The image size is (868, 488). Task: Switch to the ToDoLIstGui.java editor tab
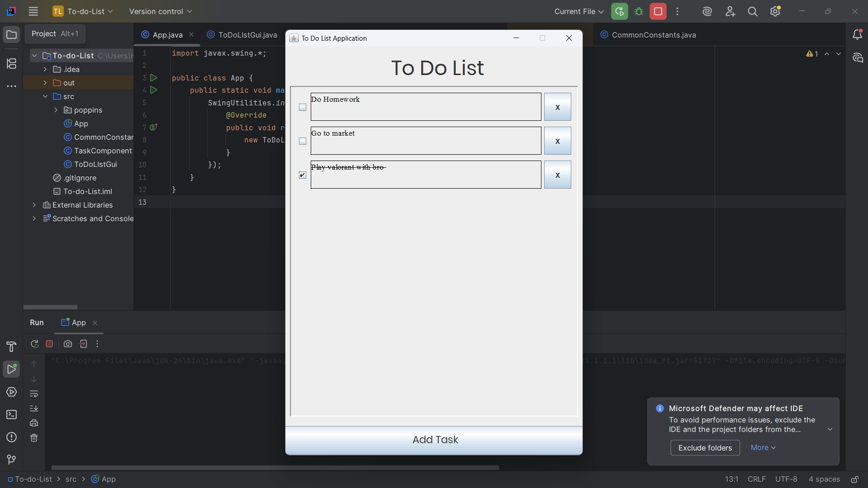(x=242, y=35)
